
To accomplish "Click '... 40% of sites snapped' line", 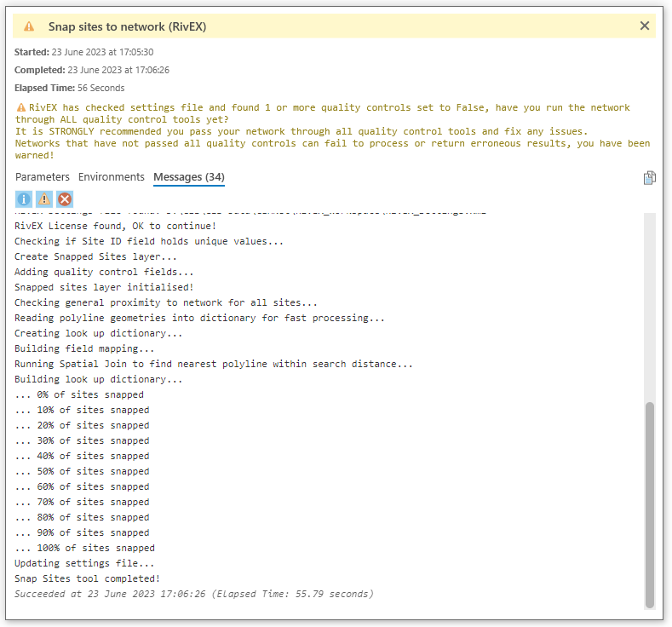I will click(82, 456).
